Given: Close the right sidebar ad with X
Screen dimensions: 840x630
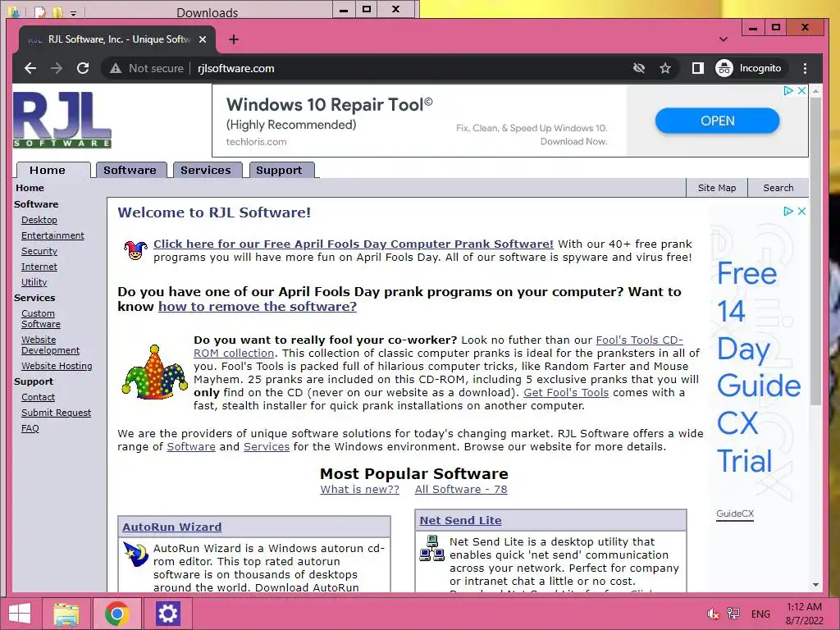Looking at the screenshot, I should point(801,211).
